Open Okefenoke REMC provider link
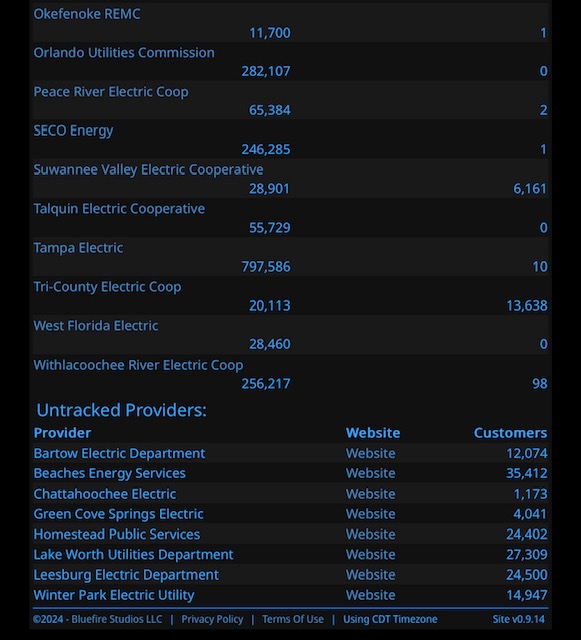581x640 pixels. [x=87, y=14]
